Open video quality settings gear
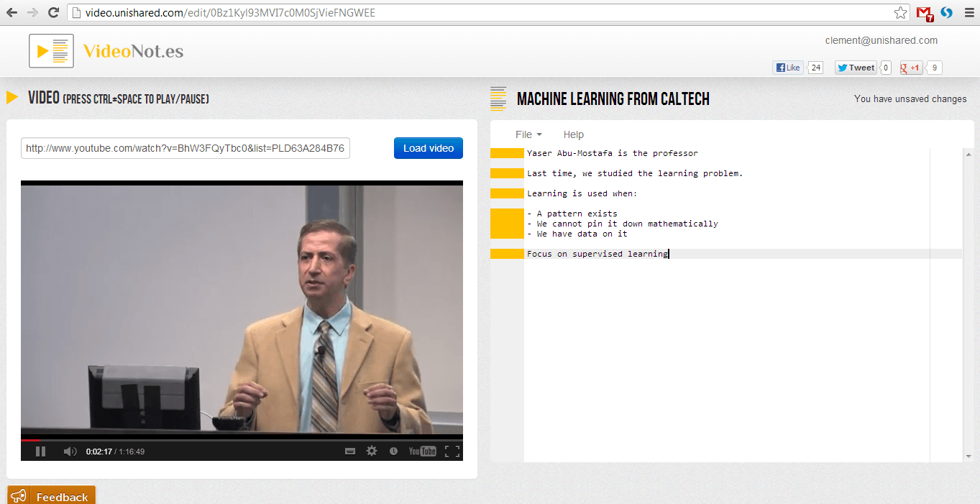This screenshot has height=504, width=980. tap(372, 452)
